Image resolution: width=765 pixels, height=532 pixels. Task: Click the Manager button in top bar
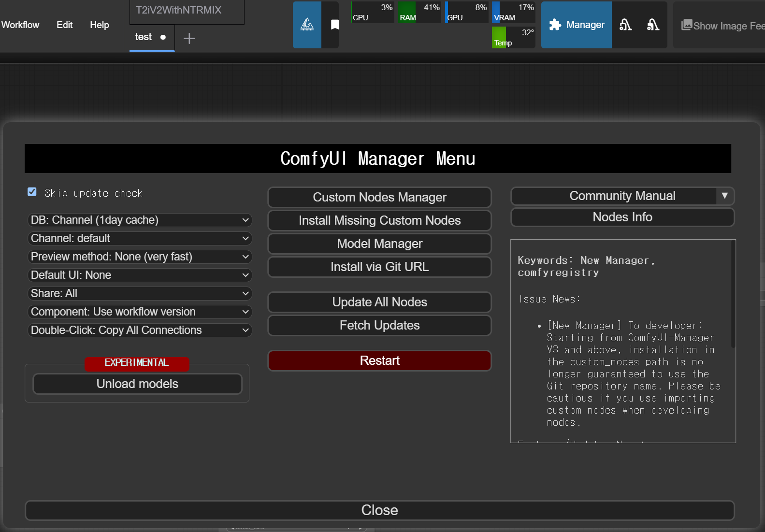577,25
